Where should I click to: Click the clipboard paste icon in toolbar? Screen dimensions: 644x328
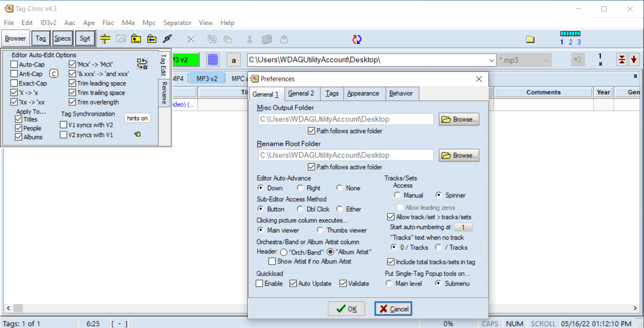tap(267, 39)
